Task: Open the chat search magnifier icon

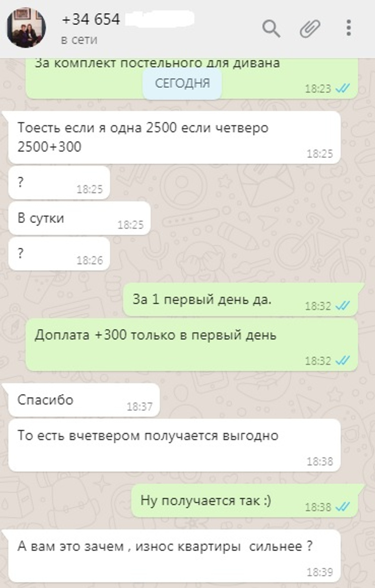Action: click(270, 29)
